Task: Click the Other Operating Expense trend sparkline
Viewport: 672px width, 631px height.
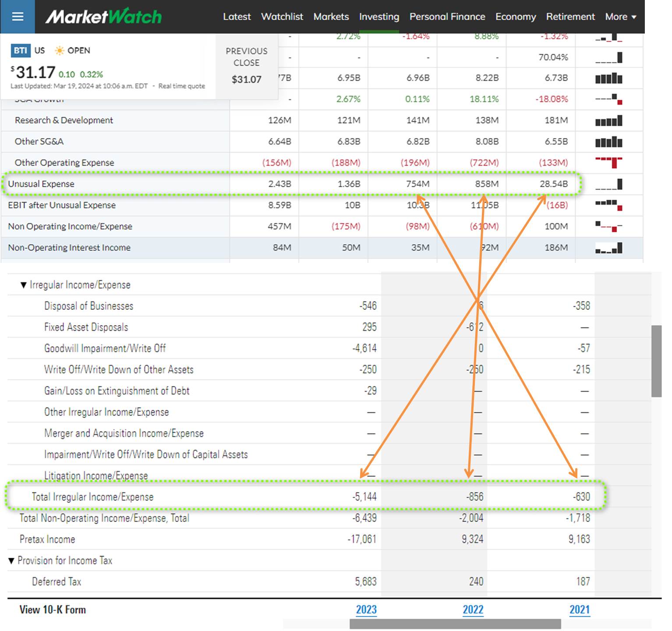Action: click(608, 163)
